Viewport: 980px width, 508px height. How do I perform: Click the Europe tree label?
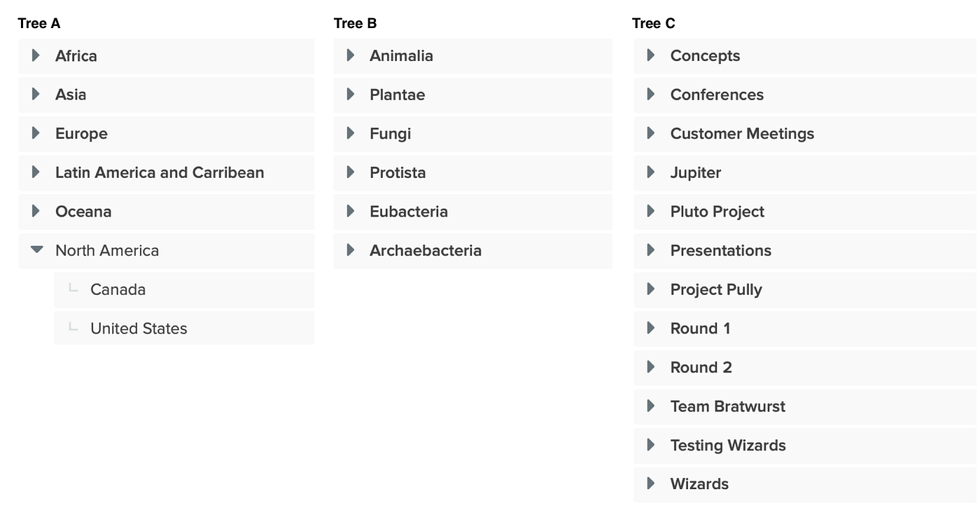[x=81, y=134]
